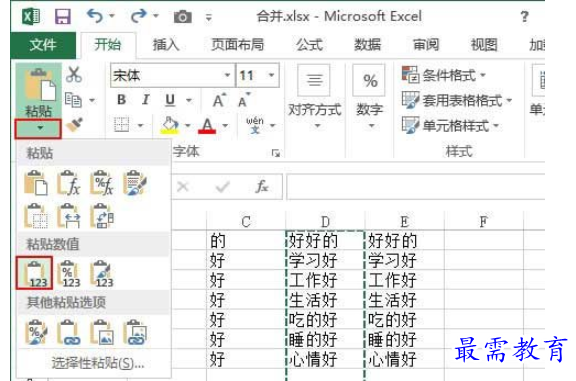Switch to the 插入 Insert tab

click(166, 45)
